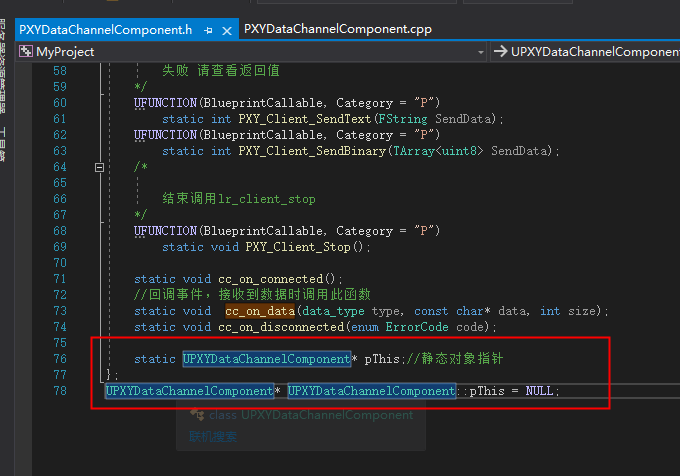This screenshot has width=680, height=476.
Task: Pin the PXYDataChannelComponent.h tab
Action: click(x=208, y=30)
